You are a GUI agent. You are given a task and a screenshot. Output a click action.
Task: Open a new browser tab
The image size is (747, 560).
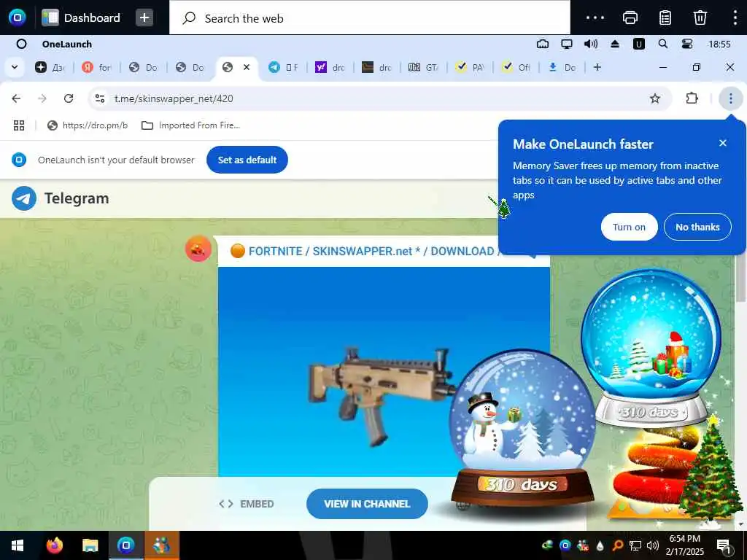tap(597, 67)
